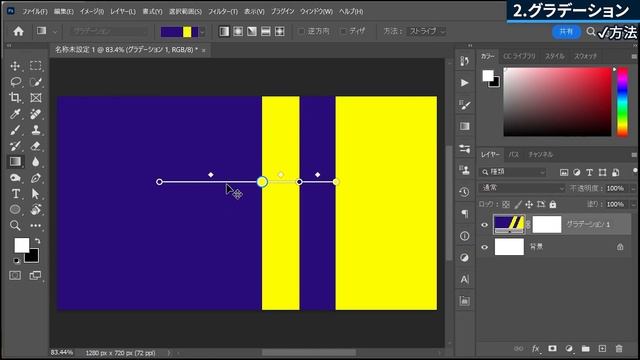Open the 方法 ストライプ dropdown
640x360 pixels.
coord(427,31)
